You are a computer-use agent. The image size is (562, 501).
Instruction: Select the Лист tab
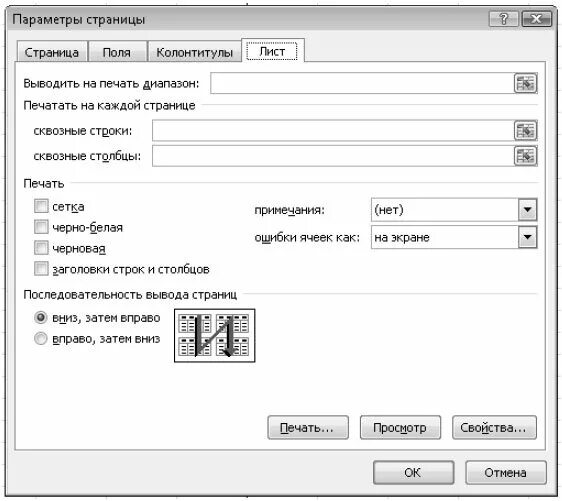pyautogui.click(x=272, y=51)
